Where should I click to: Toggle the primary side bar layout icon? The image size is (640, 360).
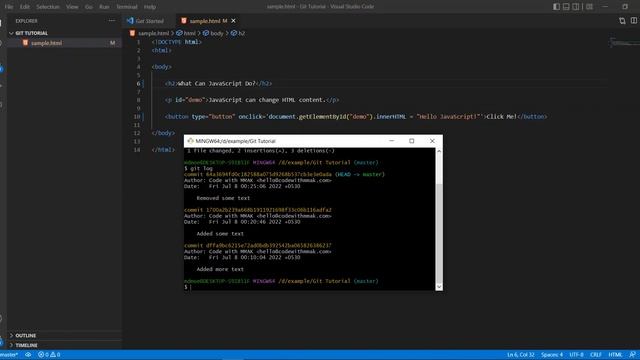(556, 7)
